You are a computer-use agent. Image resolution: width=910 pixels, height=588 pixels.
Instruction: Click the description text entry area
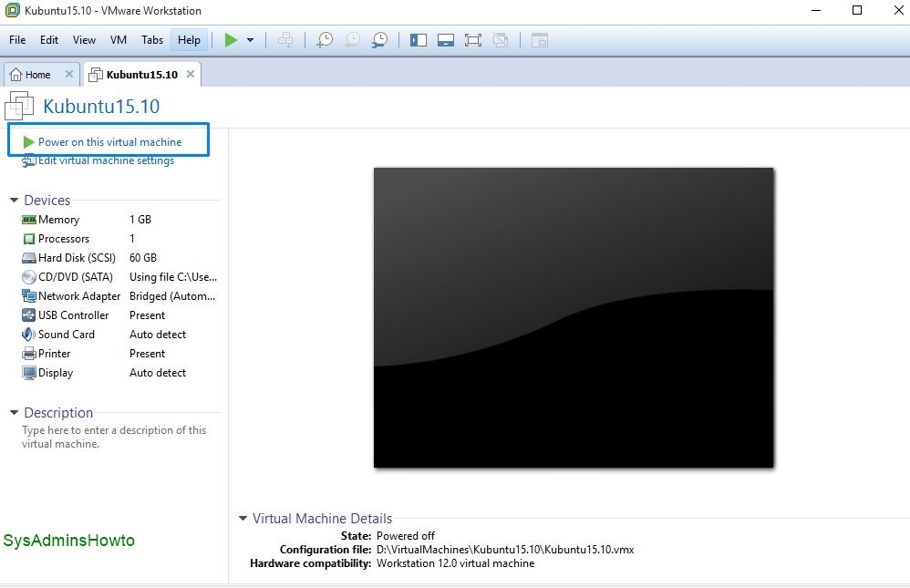point(114,438)
